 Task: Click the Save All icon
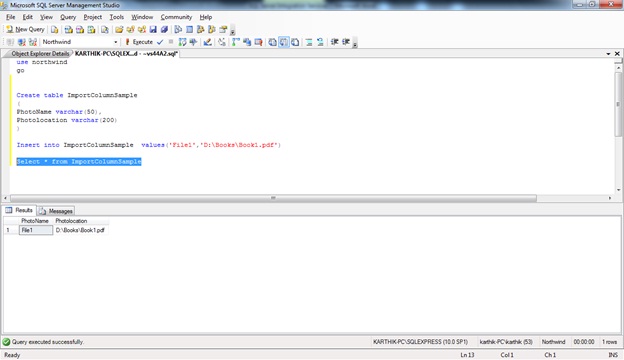(x=164, y=29)
